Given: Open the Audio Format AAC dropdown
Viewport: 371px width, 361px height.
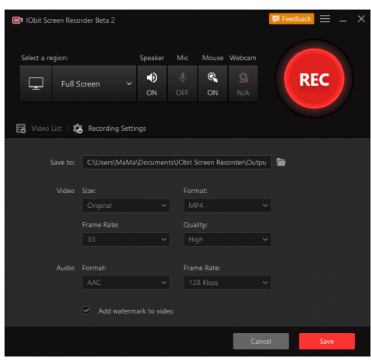Looking at the screenshot, I should click(126, 283).
